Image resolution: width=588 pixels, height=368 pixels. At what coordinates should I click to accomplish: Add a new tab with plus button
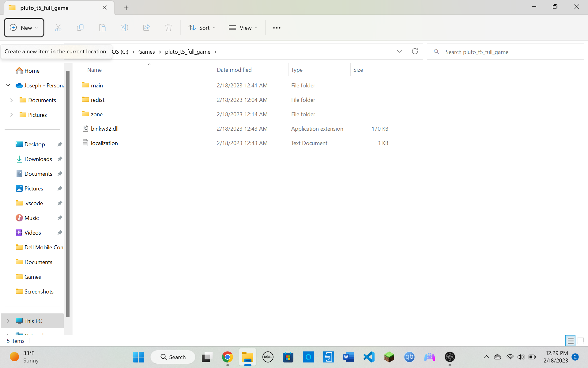(x=126, y=8)
